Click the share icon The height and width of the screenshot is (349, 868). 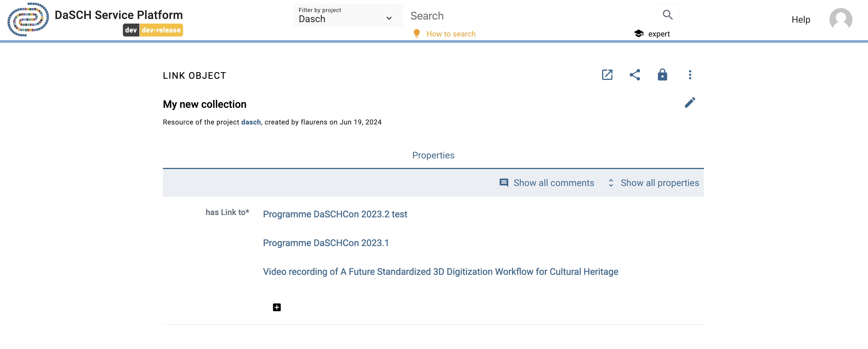coord(635,75)
